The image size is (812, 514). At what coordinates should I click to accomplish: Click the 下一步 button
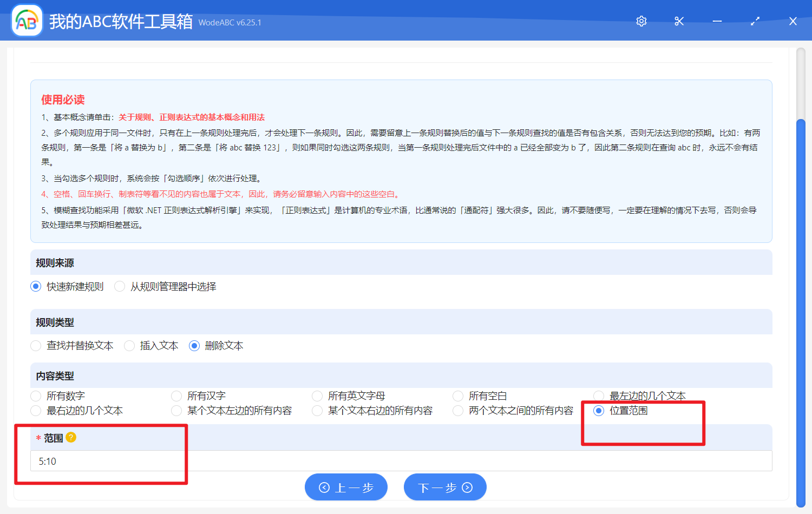(445, 487)
